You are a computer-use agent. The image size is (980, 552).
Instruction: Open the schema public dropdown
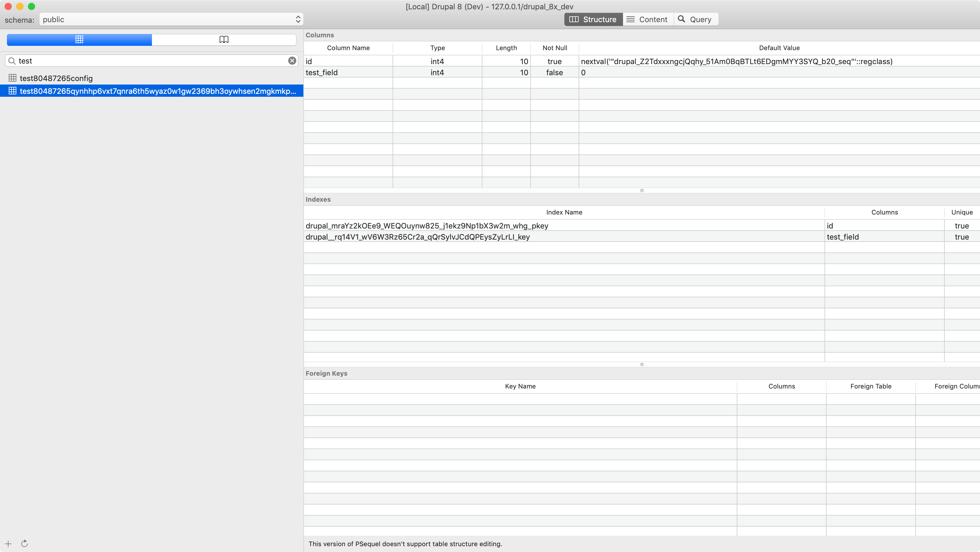tap(171, 20)
